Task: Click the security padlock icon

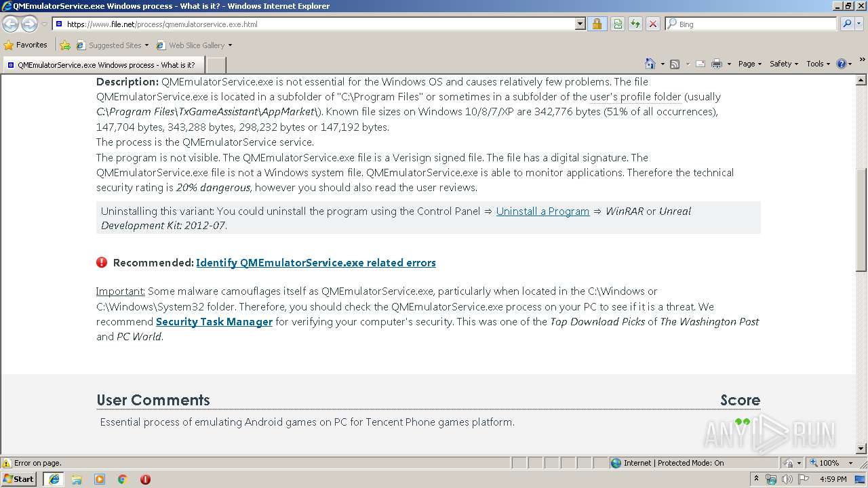Action: click(x=597, y=24)
